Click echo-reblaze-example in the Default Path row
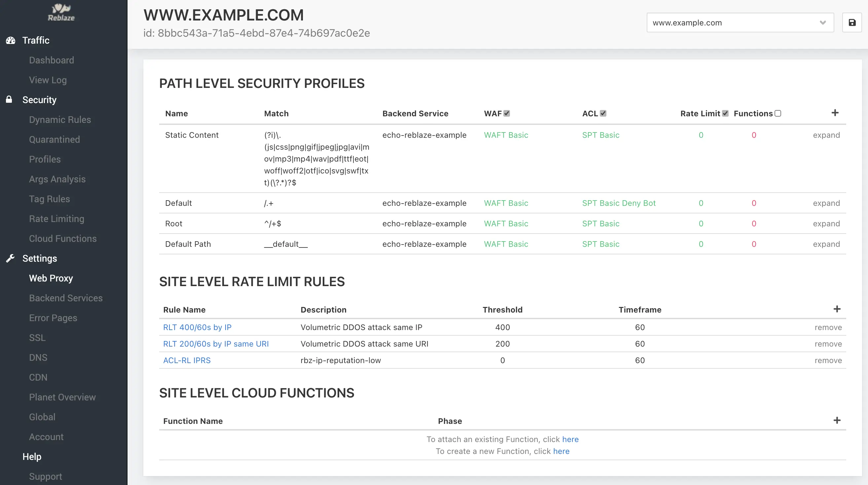The width and height of the screenshot is (868, 485). (x=424, y=244)
